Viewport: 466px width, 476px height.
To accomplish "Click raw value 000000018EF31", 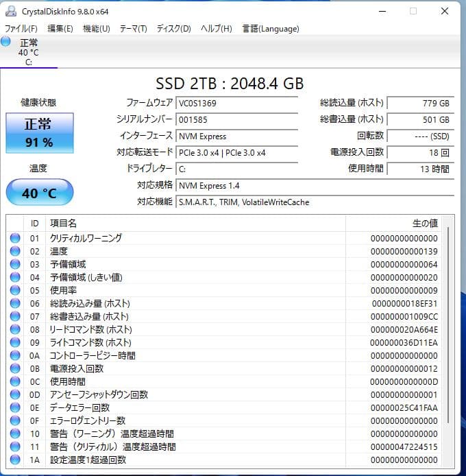I will 405,304.
